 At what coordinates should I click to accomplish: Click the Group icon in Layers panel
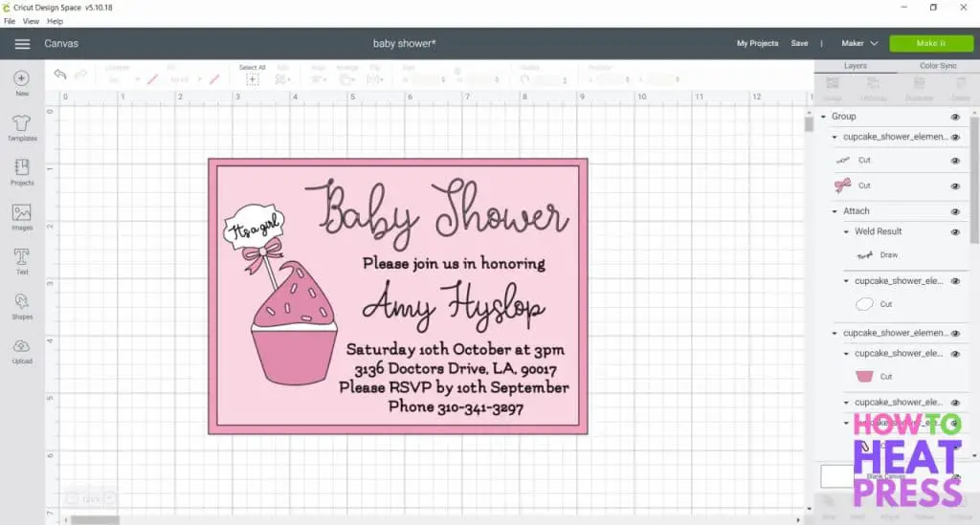click(x=832, y=83)
